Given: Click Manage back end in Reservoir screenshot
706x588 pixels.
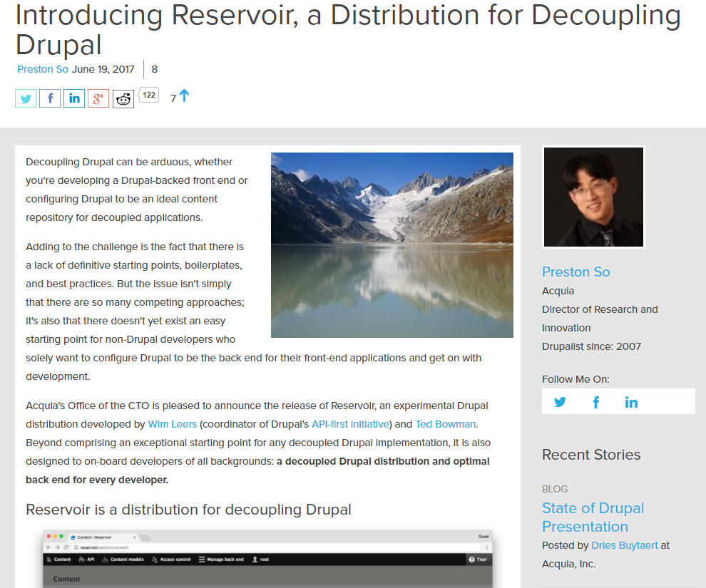Looking at the screenshot, I should [221, 559].
